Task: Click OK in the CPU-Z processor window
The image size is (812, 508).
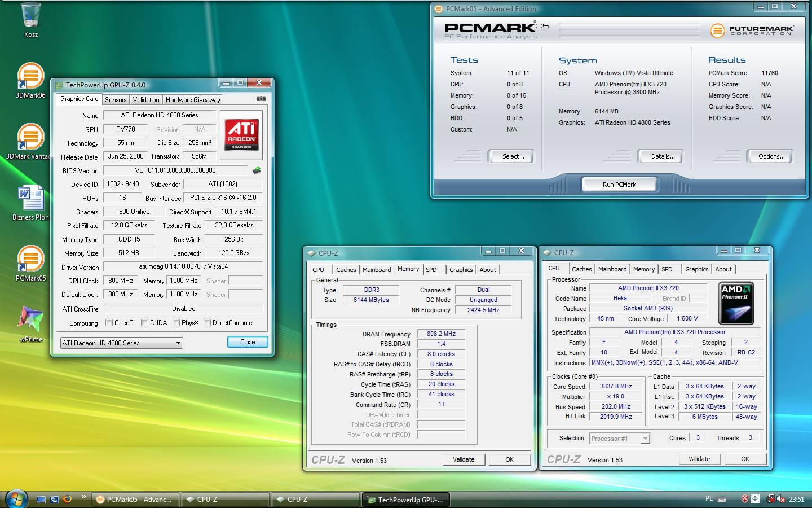Action: tap(745, 459)
